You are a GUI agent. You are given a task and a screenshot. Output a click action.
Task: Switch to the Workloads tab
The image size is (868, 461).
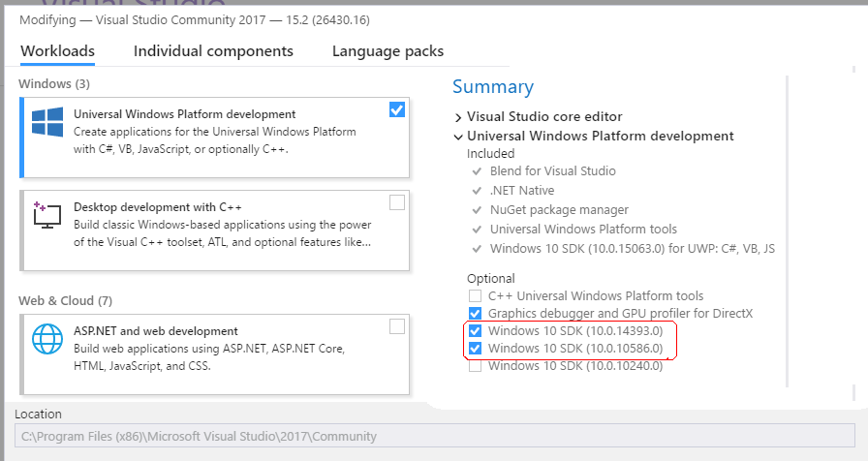pyautogui.click(x=57, y=51)
